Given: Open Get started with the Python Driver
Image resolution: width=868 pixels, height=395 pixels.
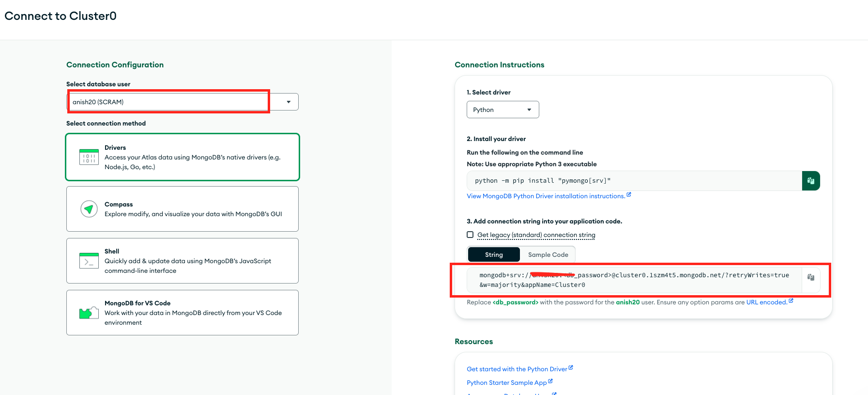Looking at the screenshot, I should click(517, 369).
